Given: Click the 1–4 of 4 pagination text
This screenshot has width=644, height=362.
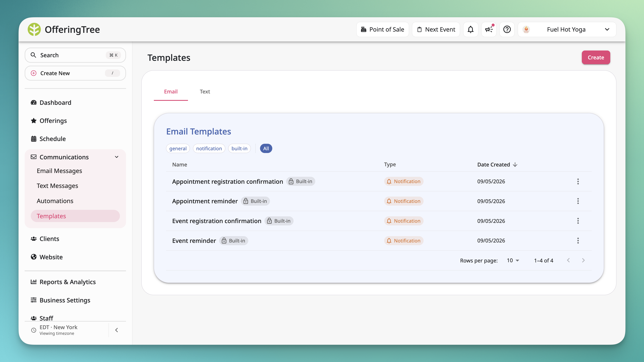Looking at the screenshot, I should [x=543, y=260].
